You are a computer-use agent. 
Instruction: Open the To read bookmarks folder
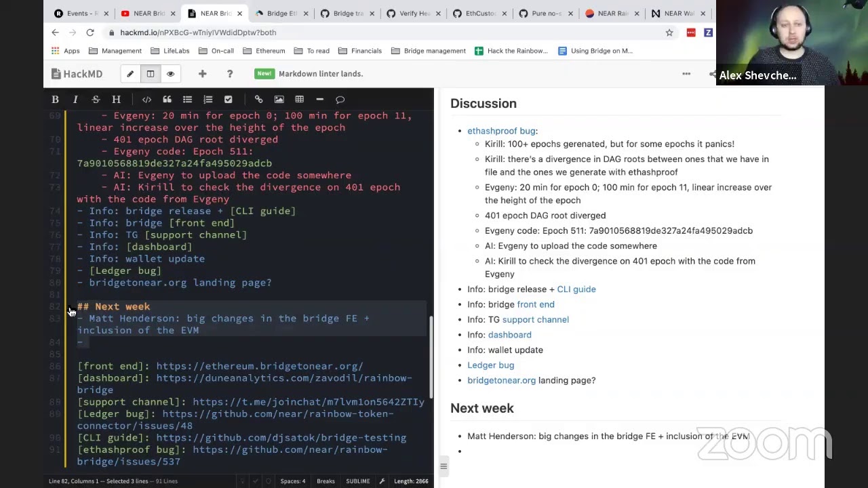coord(312,51)
